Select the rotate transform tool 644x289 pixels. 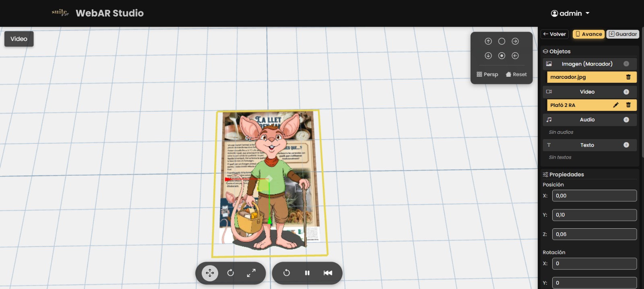click(231, 273)
